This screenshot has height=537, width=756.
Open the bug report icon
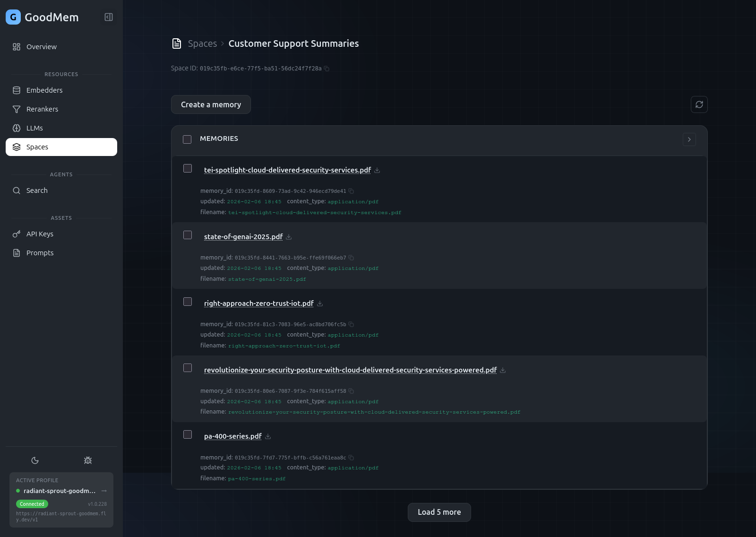click(x=88, y=460)
